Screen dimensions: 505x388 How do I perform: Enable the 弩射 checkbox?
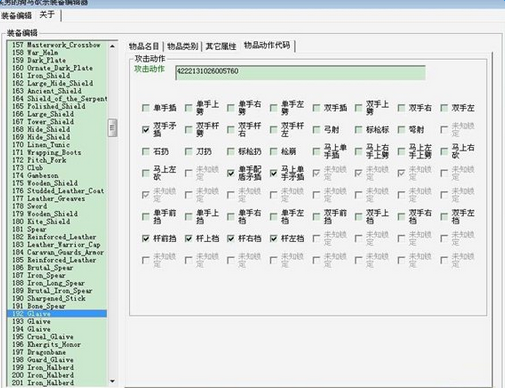pos(401,130)
